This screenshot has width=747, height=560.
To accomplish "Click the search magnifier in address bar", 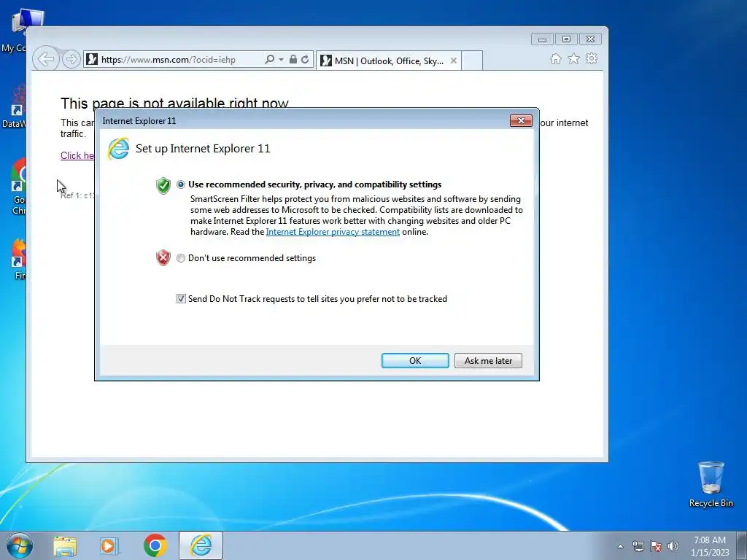I will tap(269, 60).
